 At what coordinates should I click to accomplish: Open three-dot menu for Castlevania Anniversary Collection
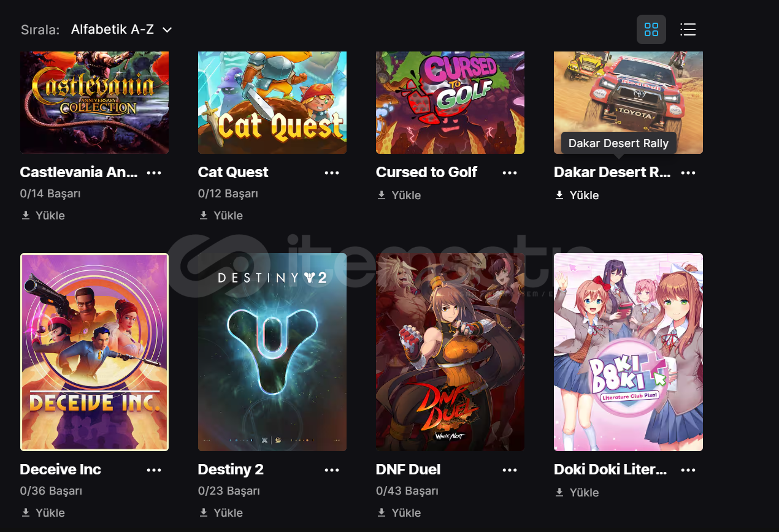(x=154, y=173)
